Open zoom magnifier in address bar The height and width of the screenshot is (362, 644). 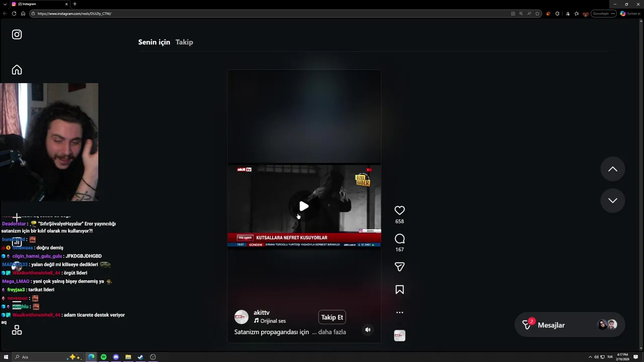point(521,14)
